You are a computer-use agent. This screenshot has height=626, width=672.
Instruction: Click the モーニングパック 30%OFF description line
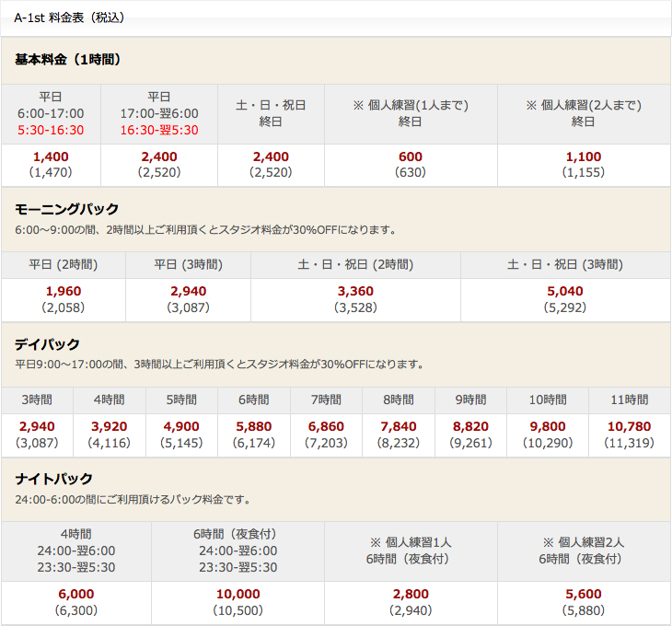click(205, 230)
